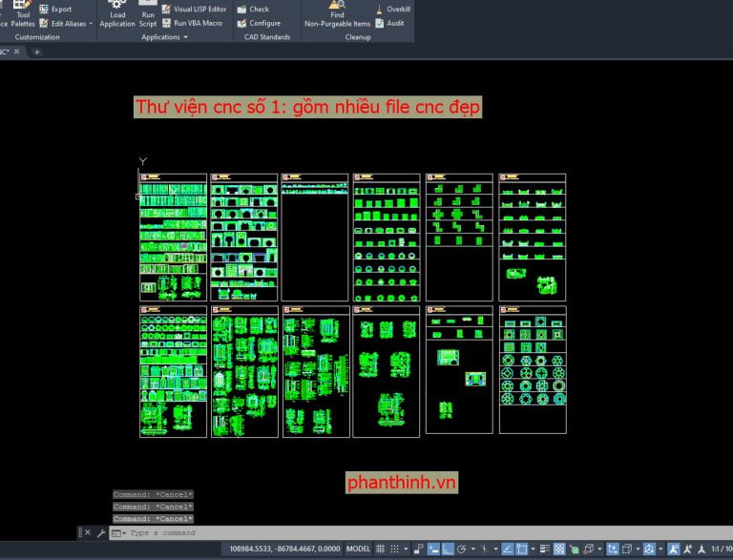The height and width of the screenshot is (560, 733).
Task: Toggle annotation autoscale icon
Action: pyautogui.click(x=687, y=549)
